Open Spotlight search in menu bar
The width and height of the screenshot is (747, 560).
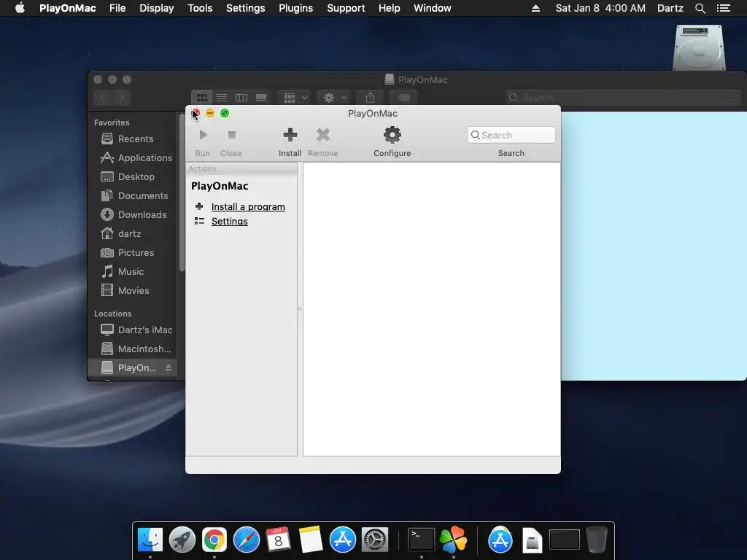tap(700, 8)
